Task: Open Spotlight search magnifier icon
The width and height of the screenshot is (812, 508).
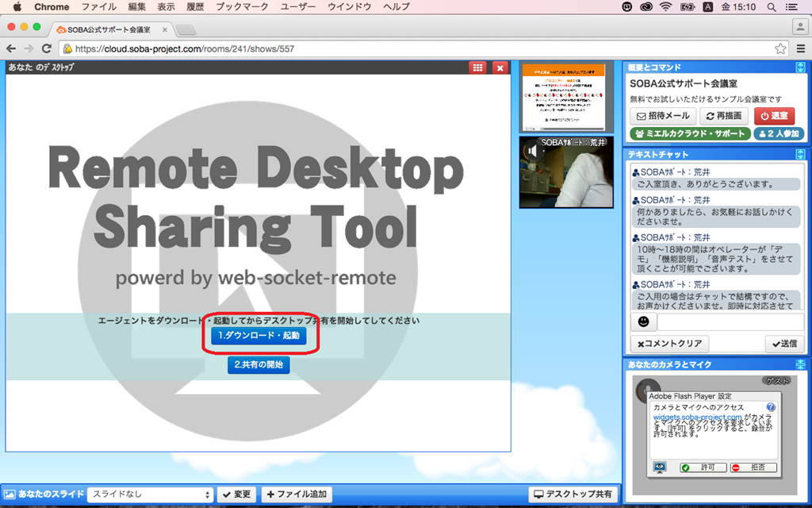Action: point(771,6)
